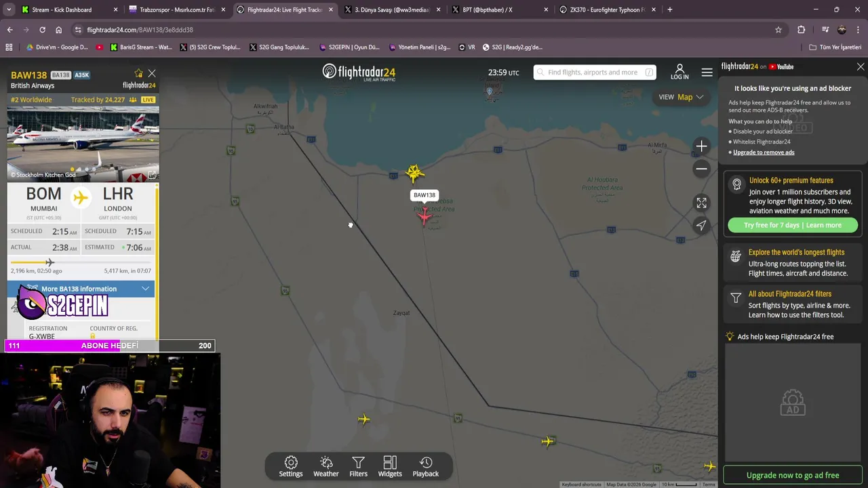The height and width of the screenshot is (488, 868).
Task: Click the Find flights search field
Action: coord(595,73)
